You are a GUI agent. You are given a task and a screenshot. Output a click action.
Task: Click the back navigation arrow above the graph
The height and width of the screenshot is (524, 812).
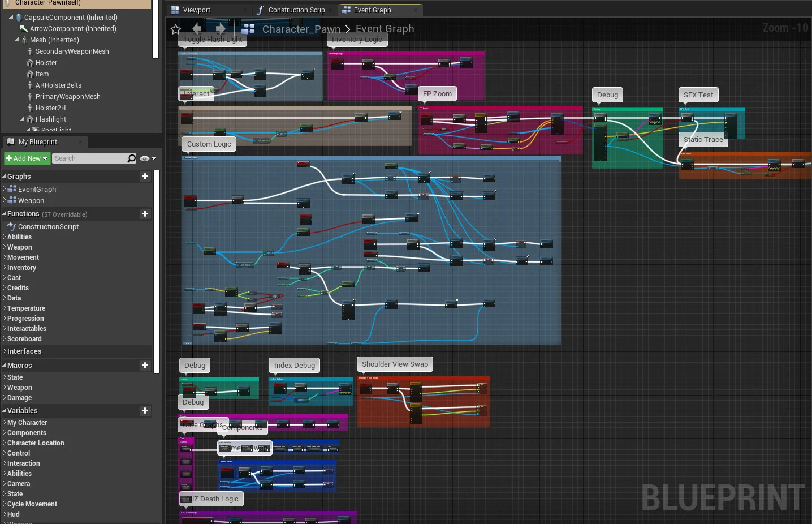point(196,29)
